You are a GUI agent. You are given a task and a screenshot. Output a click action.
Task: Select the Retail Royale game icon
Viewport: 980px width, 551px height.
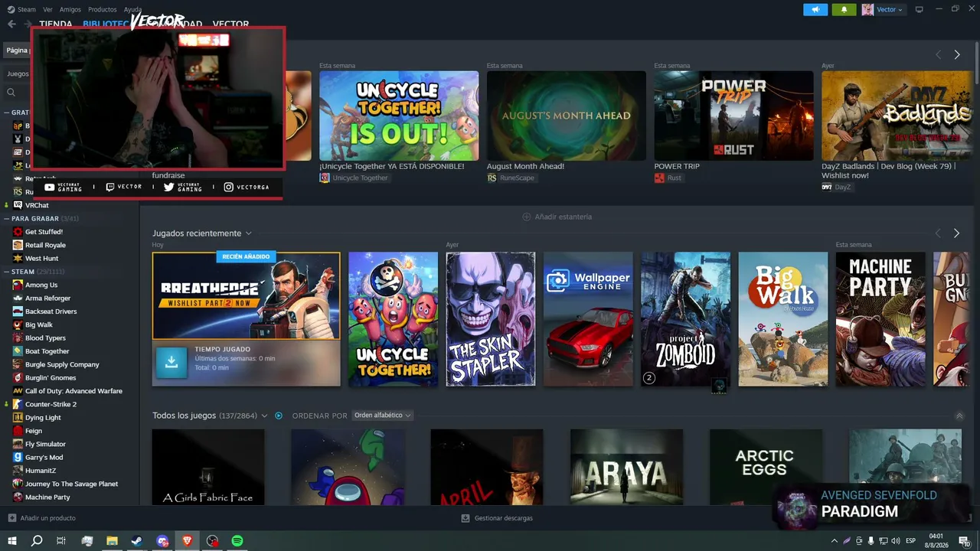coord(18,245)
